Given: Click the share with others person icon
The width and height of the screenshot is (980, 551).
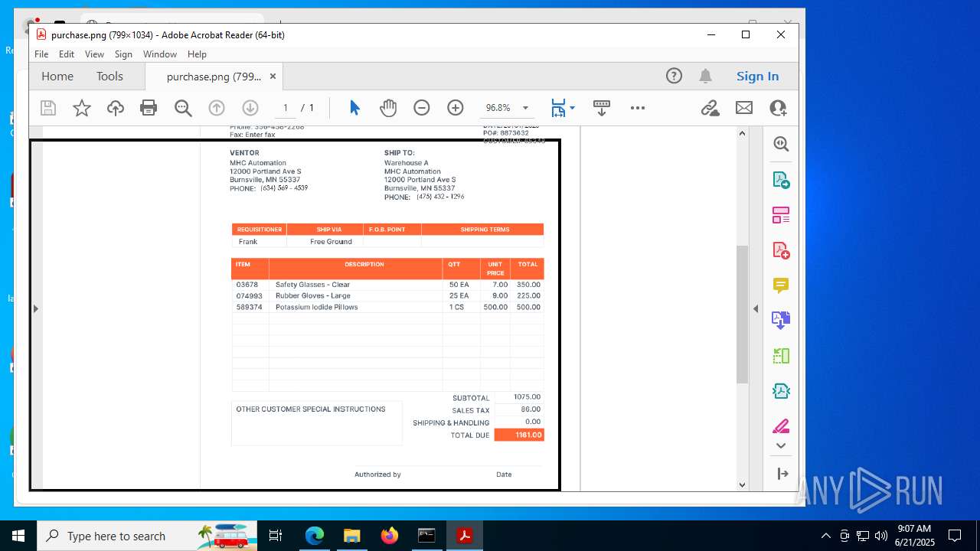Looking at the screenshot, I should [779, 108].
